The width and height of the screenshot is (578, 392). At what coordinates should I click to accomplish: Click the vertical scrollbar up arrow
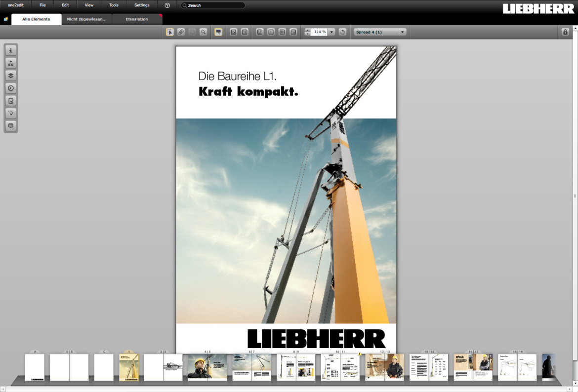[575, 28]
